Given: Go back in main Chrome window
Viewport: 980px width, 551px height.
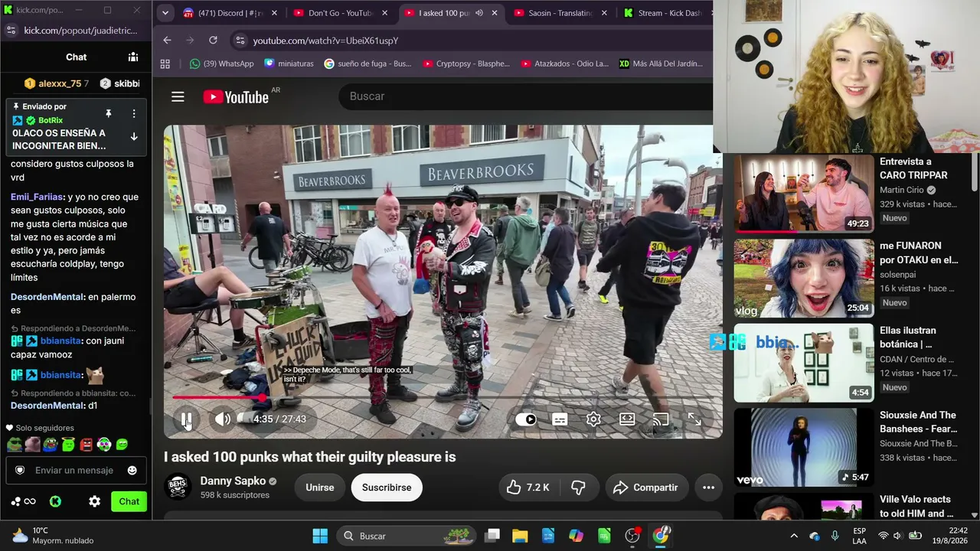Looking at the screenshot, I should [167, 40].
